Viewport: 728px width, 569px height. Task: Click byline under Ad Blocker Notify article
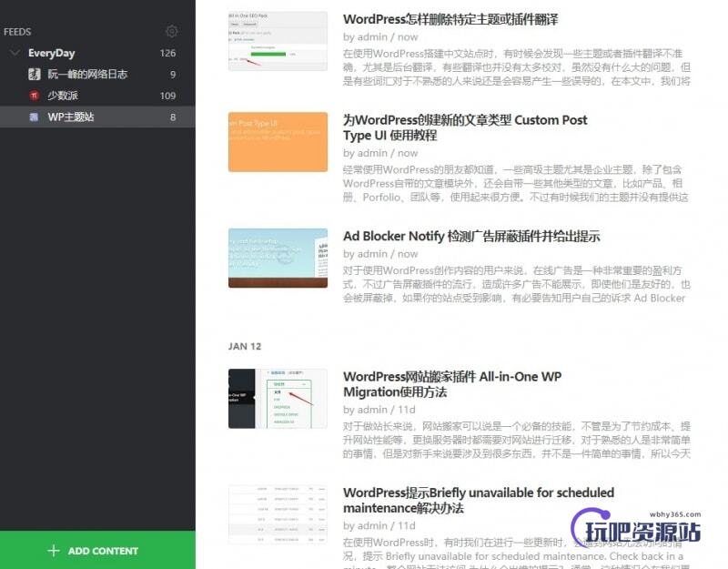tap(380, 254)
